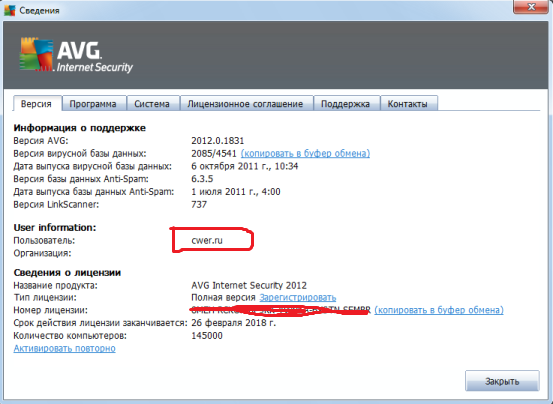Screen dimensions: 553x404
Task: Click the date 1 июля 2011 г., 4:00
Action: tap(236, 191)
